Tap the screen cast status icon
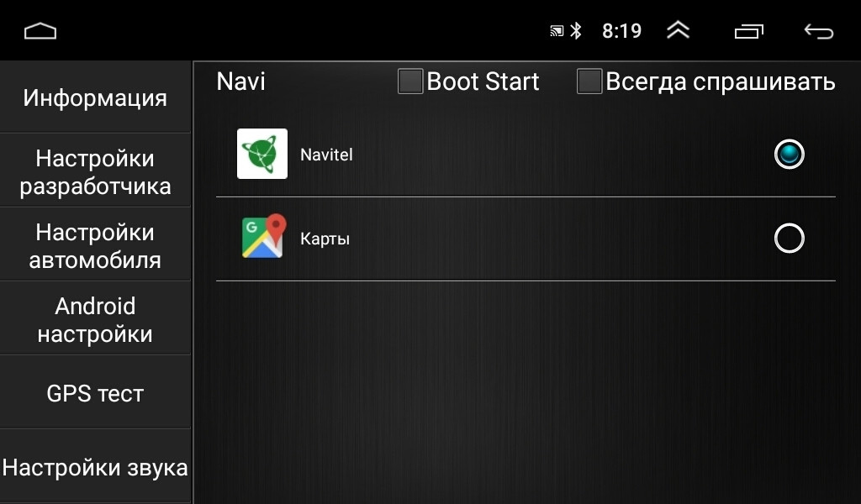Viewport: 861px width, 504px height. (x=557, y=31)
